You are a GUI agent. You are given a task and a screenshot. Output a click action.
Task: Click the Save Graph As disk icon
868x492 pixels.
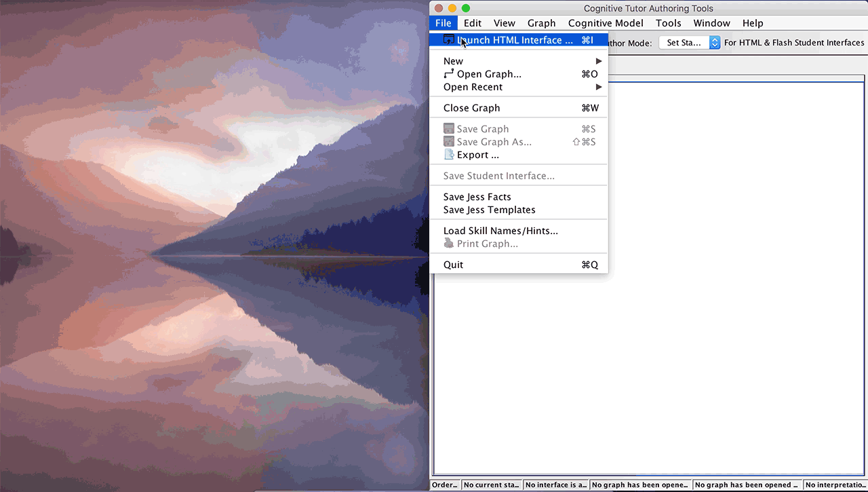point(448,142)
